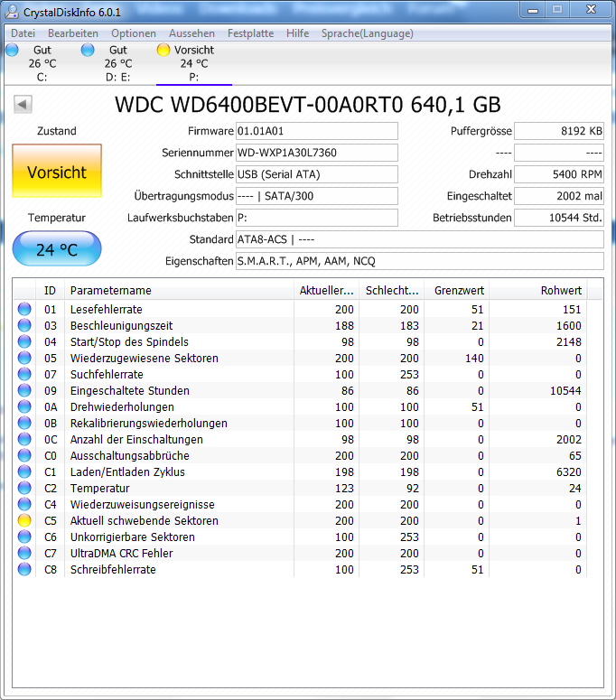Switch to the Vorsicht 24 °C P: drive
This screenshot has height=700, width=616.
tap(193, 63)
